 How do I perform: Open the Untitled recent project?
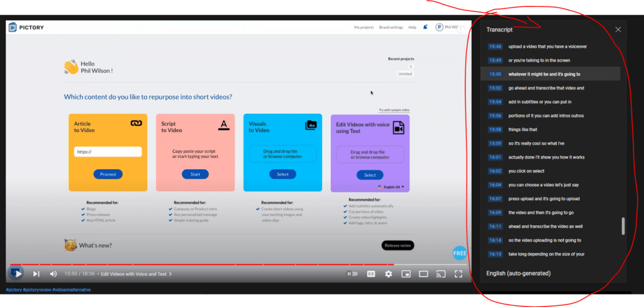pos(405,74)
